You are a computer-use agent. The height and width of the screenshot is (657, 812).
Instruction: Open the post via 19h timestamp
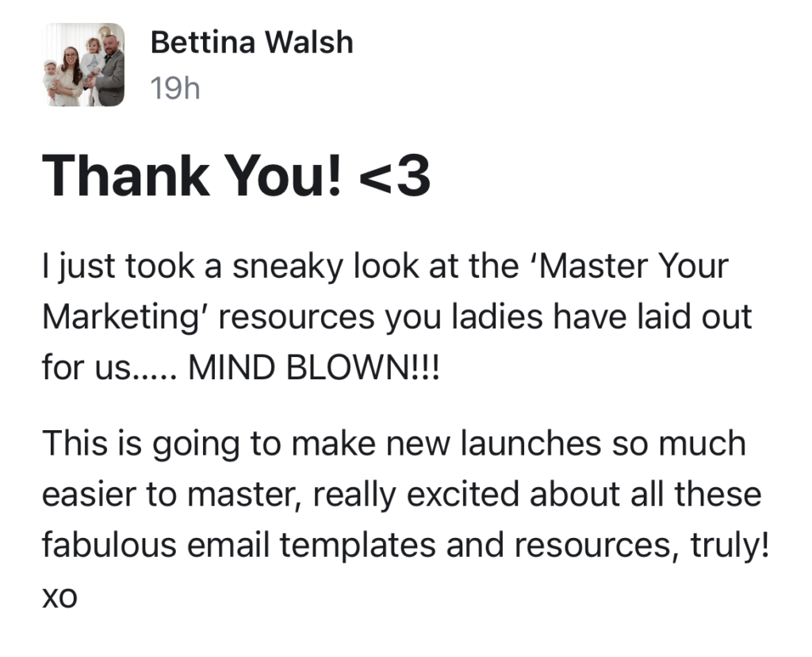pos(175,89)
